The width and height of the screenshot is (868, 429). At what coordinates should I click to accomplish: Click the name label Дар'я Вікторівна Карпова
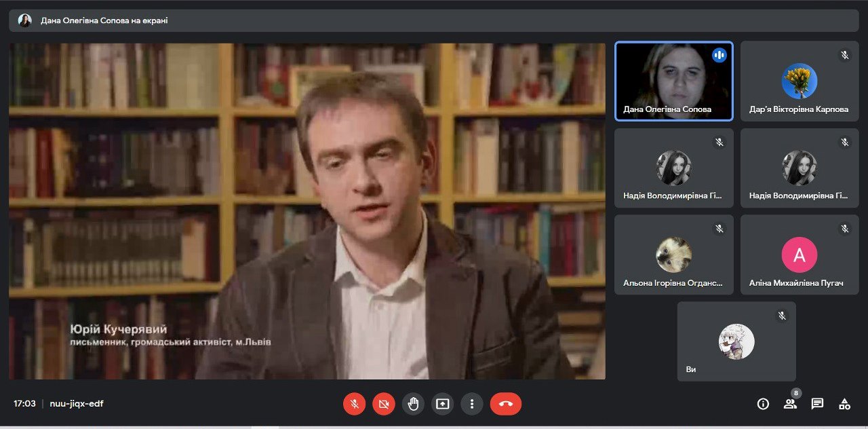point(799,109)
